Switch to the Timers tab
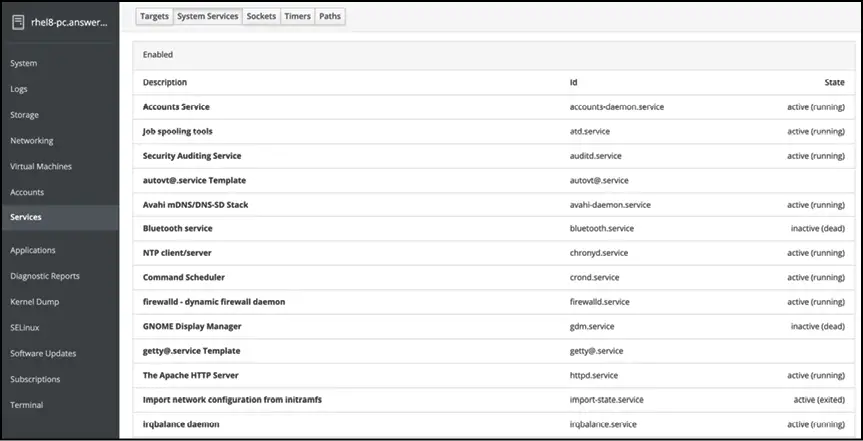 click(x=297, y=17)
